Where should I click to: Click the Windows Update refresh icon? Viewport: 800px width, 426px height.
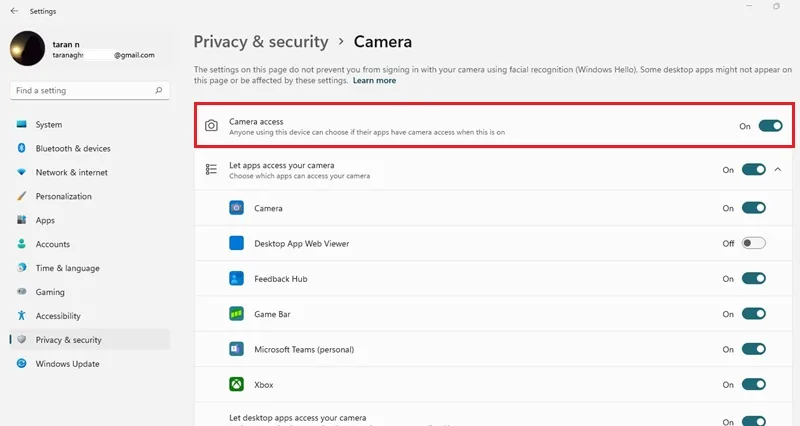pyautogui.click(x=21, y=363)
